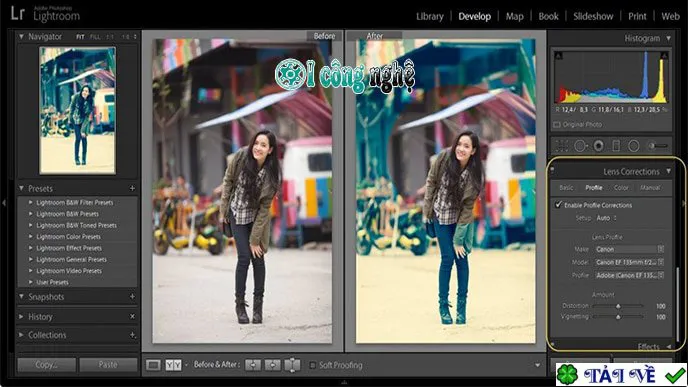
Task: Enable Soft Proofing checkbox
Action: [312, 365]
